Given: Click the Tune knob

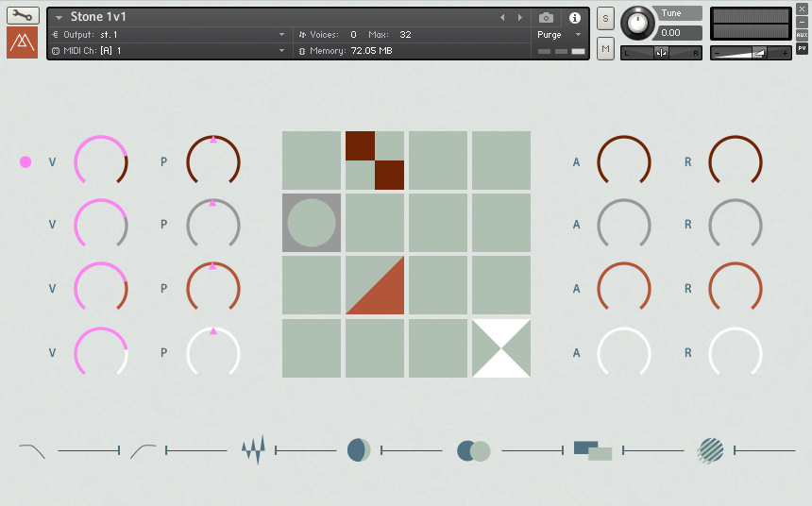Looking at the screenshot, I should click(638, 23).
